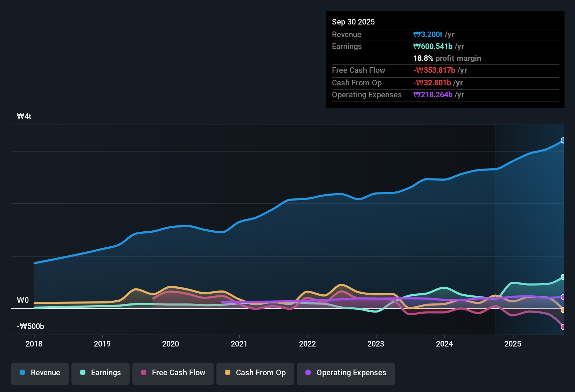Click the 18.8% profit margin text
This screenshot has height=392, width=575.
447,58
